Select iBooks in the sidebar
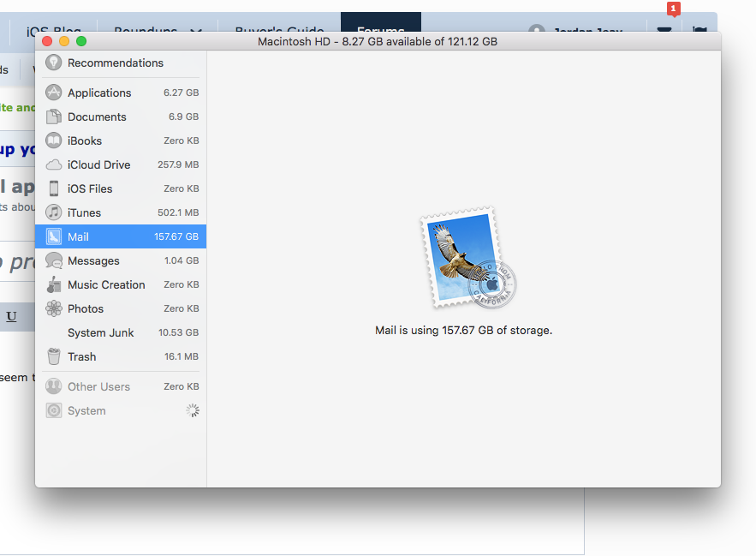This screenshot has width=756, height=556. (121, 140)
